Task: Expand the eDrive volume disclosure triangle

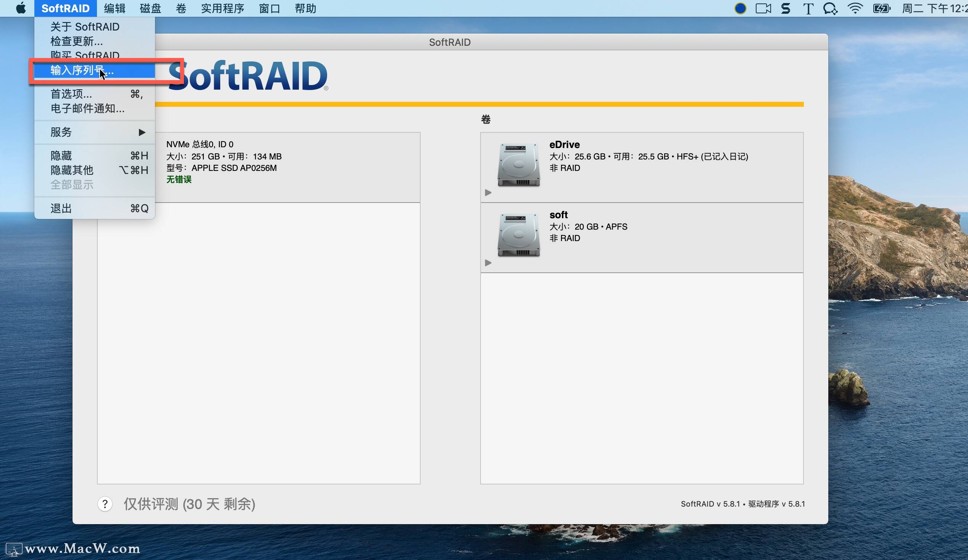Action: [488, 193]
